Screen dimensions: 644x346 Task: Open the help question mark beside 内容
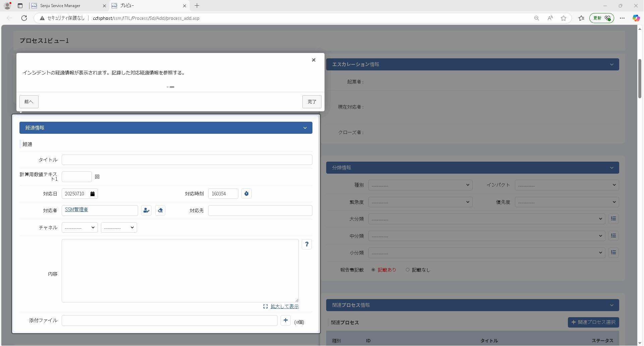tap(307, 244)
